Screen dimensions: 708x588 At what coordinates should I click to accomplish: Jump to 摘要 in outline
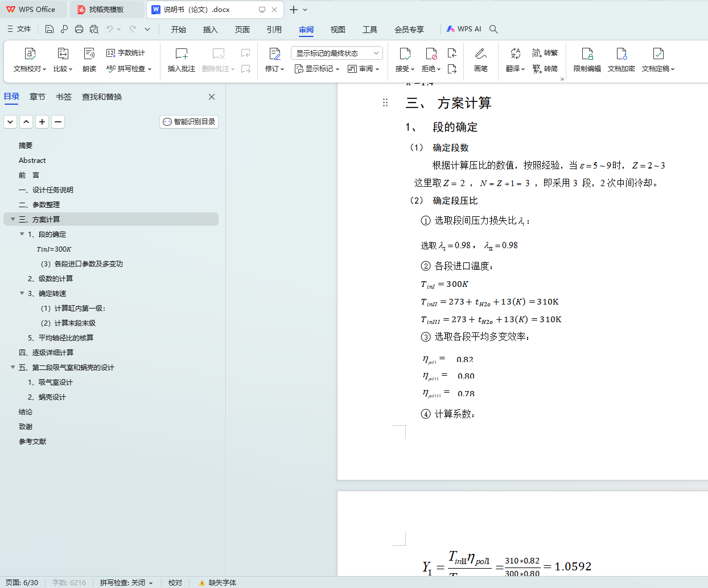tap(26, 146)
